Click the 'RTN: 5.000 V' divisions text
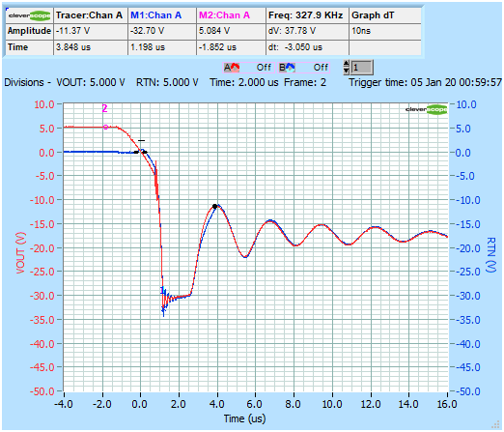 point(167,82)
